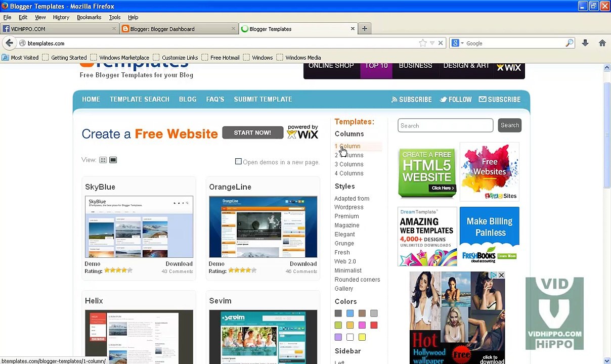This screenshot has width=611, height=364.
Task: Expand the address bar history dropdown
Action: click(432, 43)
